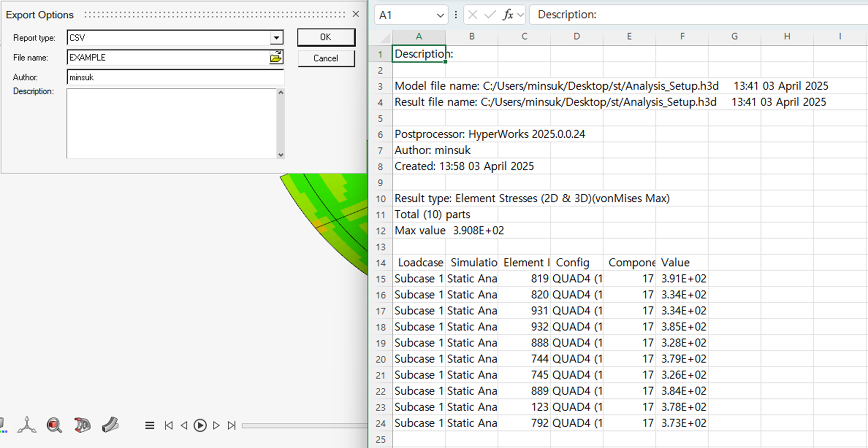
Task: Click the Description box scroll-up arrow
Action: pos(281,92)
